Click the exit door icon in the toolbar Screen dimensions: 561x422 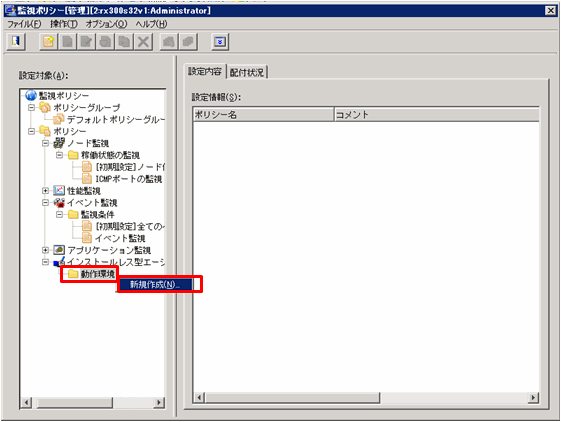pyautogui.click(x=16, y=42)
